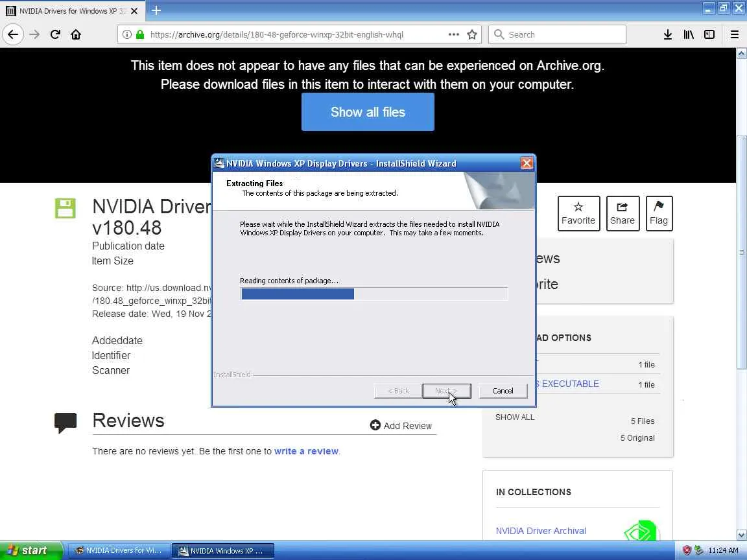
Task: Toggle the Firefox sidebar icon
Action: (709, 34)
